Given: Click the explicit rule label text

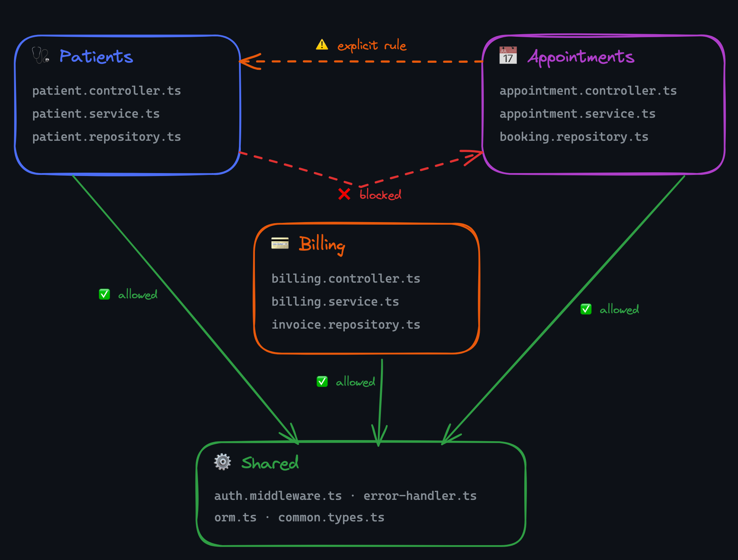Looking at the screenshot, I should (372, 45).
